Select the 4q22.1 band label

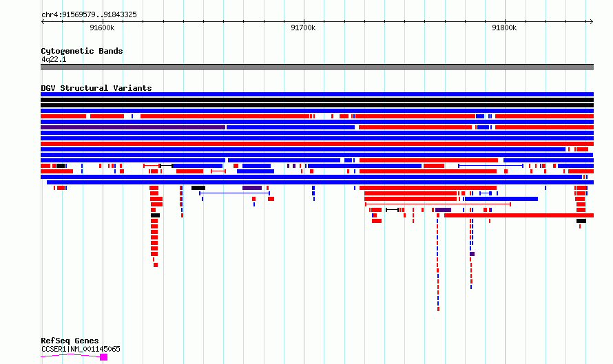[x=54, y=59]
